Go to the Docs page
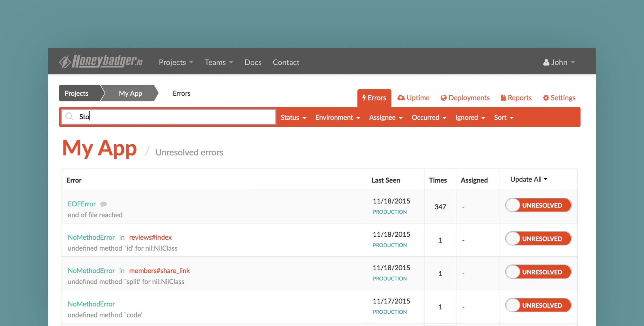 253,62
